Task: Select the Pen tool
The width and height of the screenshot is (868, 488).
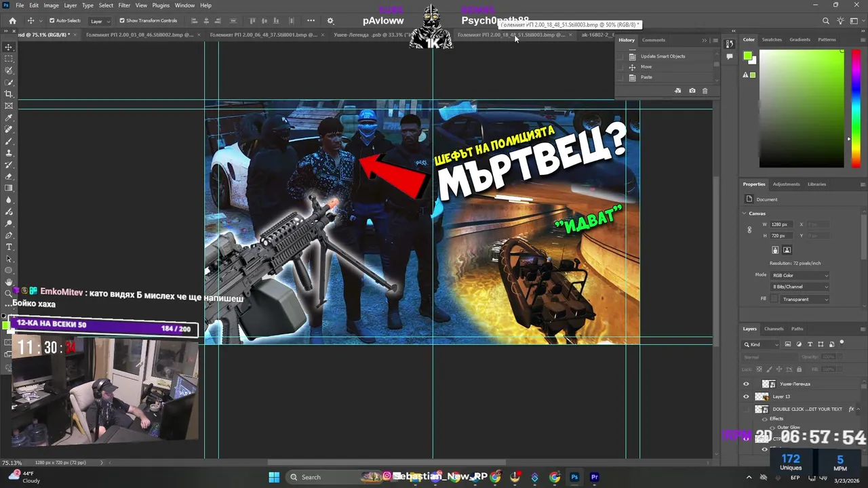Action: click(x=9, y=235)
